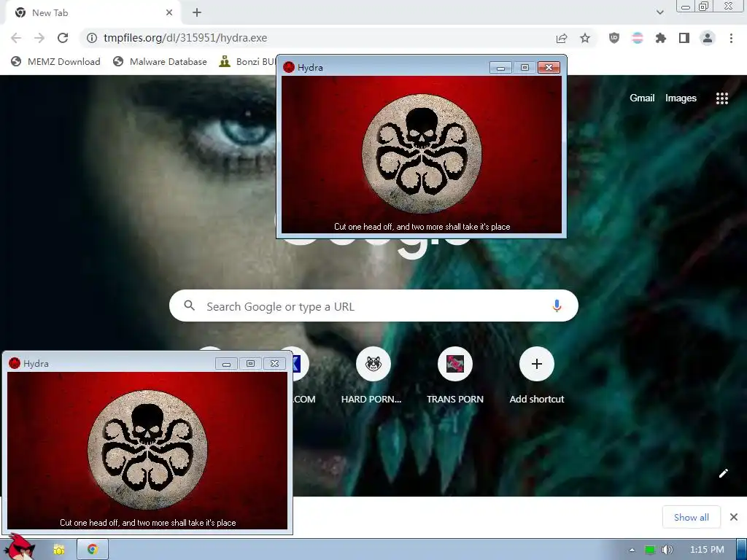Start voice search with microphone
Image resolution: width=747 pixels, height=560 pixels.
(557, 306)
